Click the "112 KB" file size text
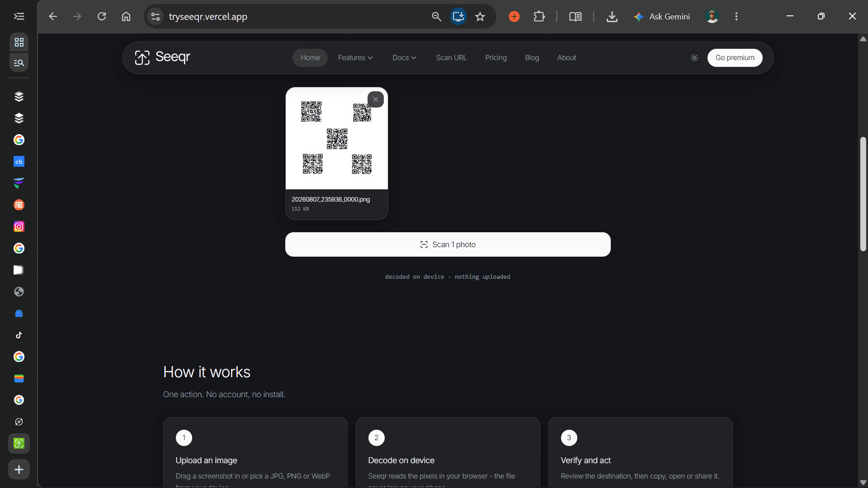The width and height of the screenshot is (868, 488). tap(300, 209)
